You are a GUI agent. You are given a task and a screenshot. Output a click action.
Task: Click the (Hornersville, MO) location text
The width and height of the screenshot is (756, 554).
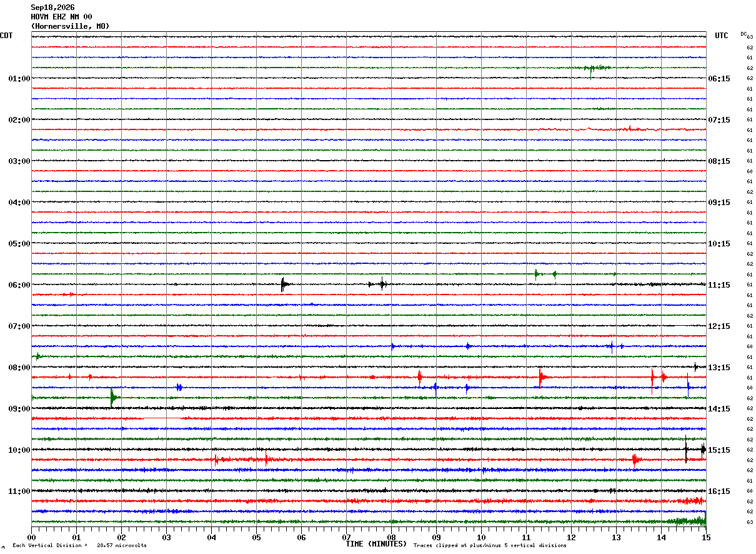click(70, 26)
